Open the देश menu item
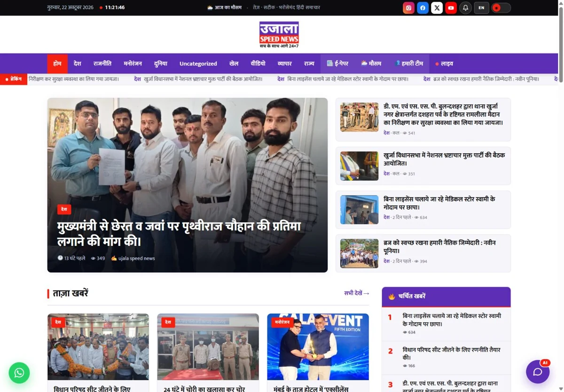 pos(78,63)
